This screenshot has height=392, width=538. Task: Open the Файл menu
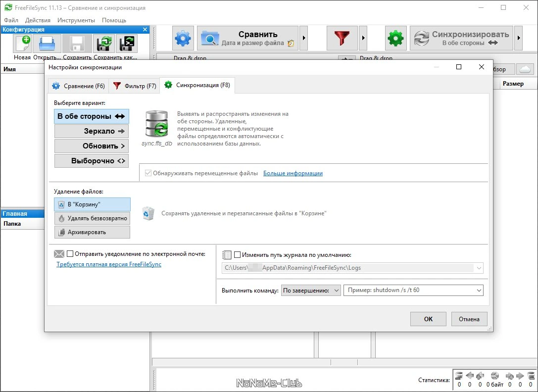(11, 20)
